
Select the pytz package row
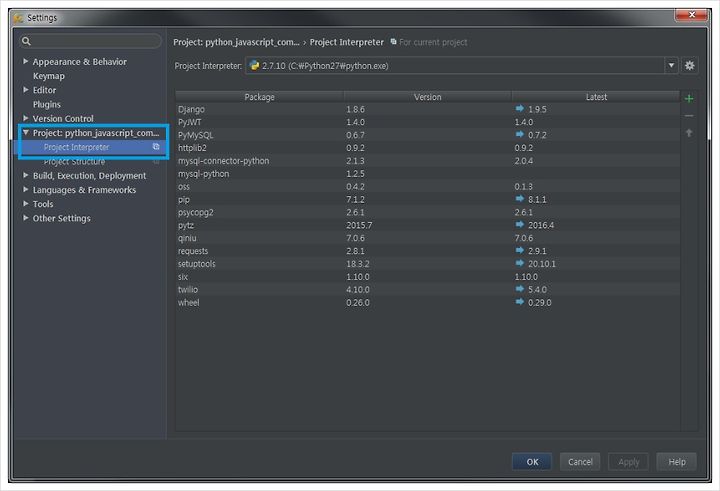pos(428,225)
